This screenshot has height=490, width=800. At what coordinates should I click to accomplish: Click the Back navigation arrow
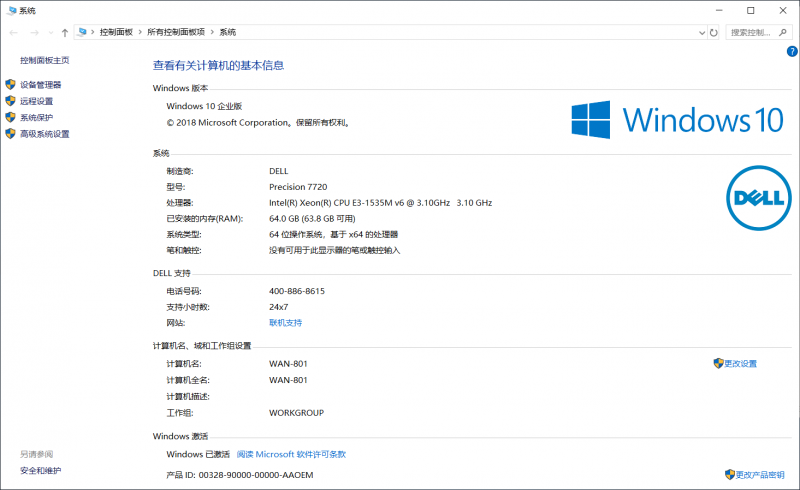[x=14, y=32]
